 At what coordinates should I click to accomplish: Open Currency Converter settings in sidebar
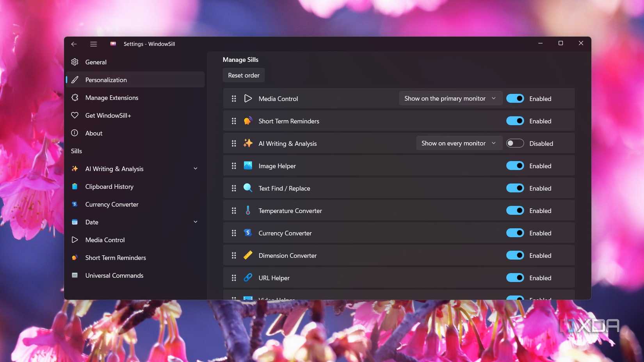[x=135, y=204]
